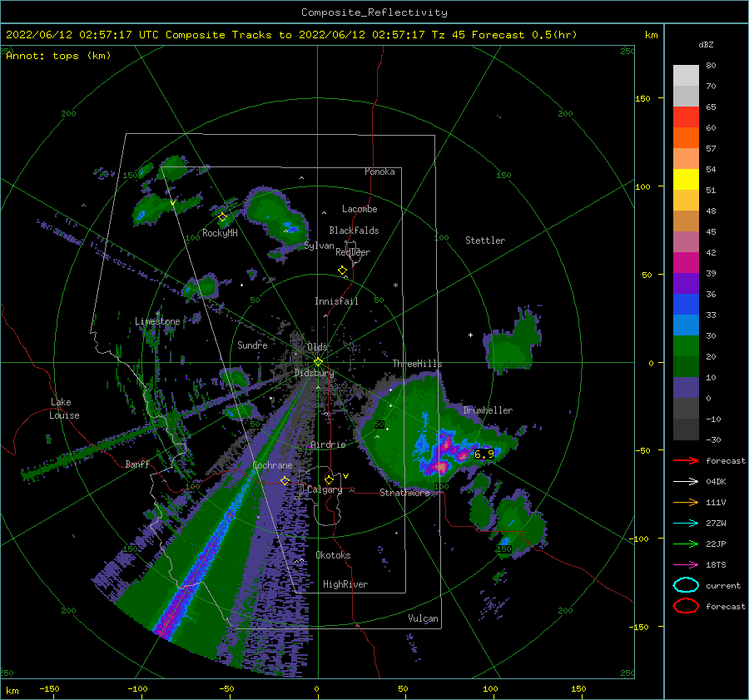Click the red 60-65 dBZ color band
749x700 pixels.
click(x=686, y=117)
